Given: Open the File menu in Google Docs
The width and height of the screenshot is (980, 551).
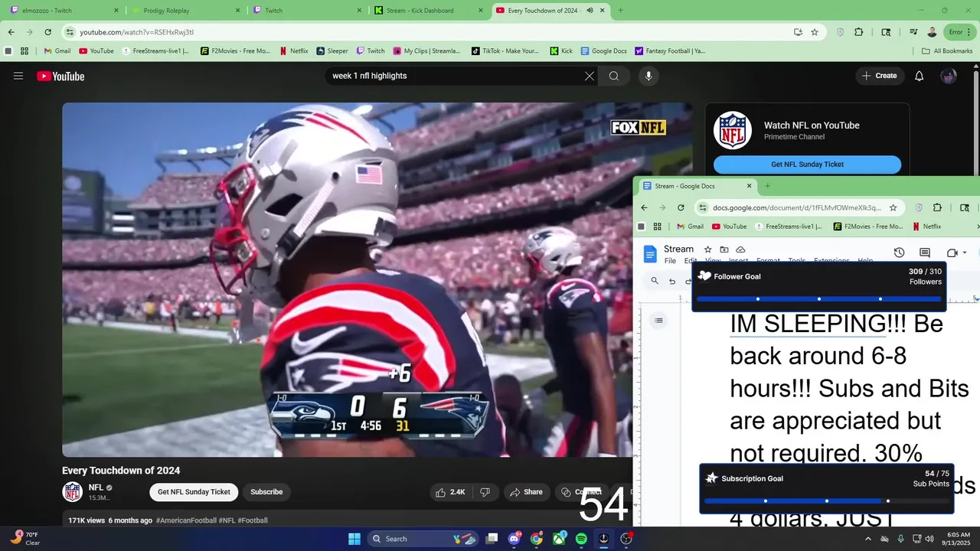Looking at the screenshot, I should (670, 261).
